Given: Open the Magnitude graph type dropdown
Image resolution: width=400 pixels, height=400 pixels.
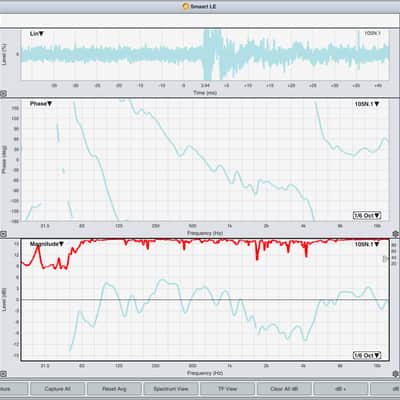Looking at the screenshot, I should (47, 244).
